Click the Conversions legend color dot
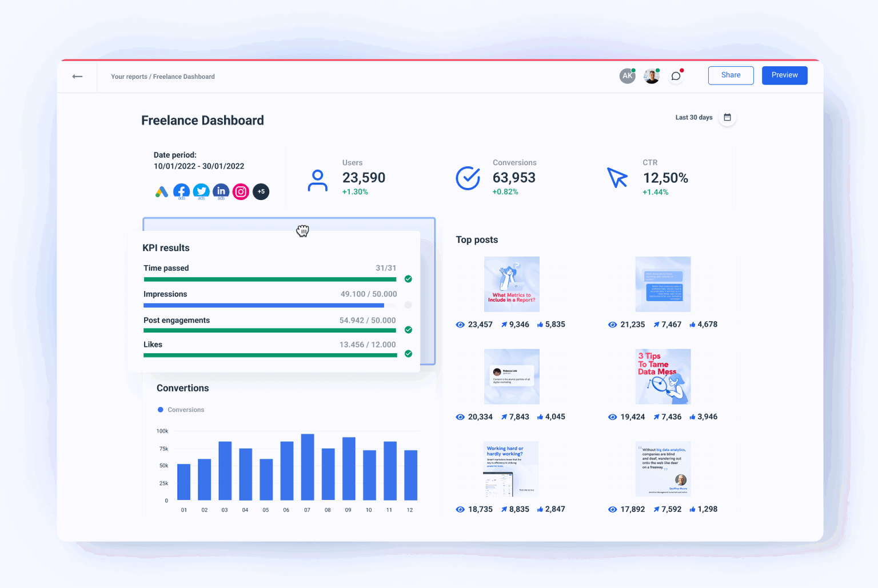878x588 pixels. pos(159,409)
